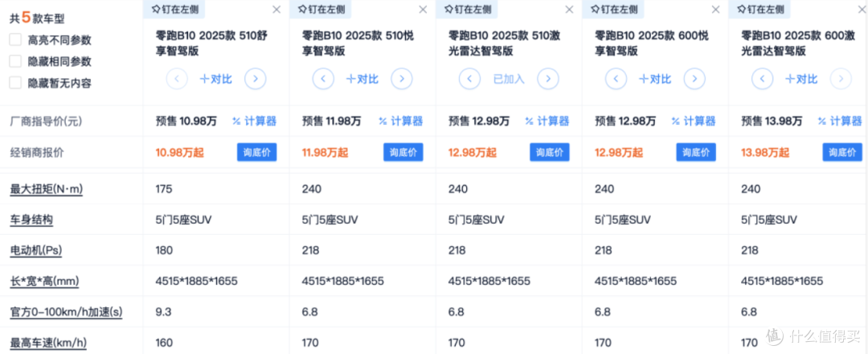
Task: Pin the 510舒享智驾版 column to left
Action: [174, 9]
